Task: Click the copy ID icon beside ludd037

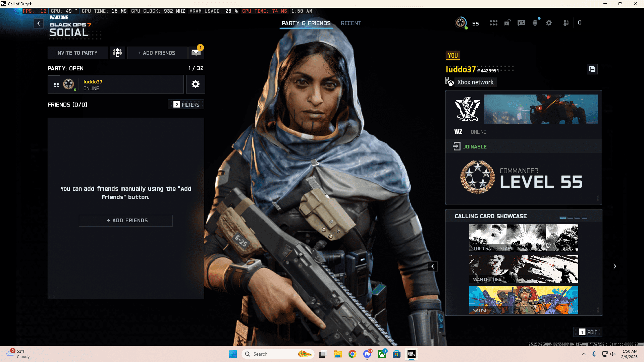Action: (x=592, y=69)
